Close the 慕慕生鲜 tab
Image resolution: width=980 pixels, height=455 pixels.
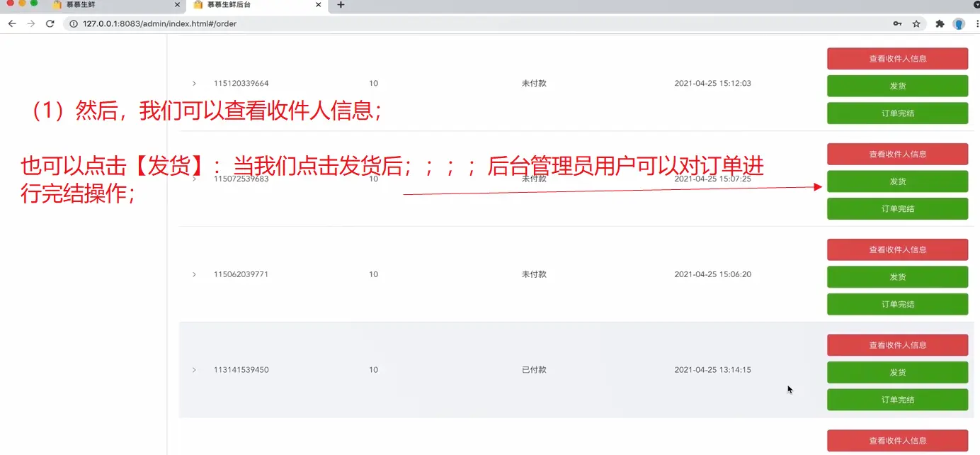tap(177, 5)
